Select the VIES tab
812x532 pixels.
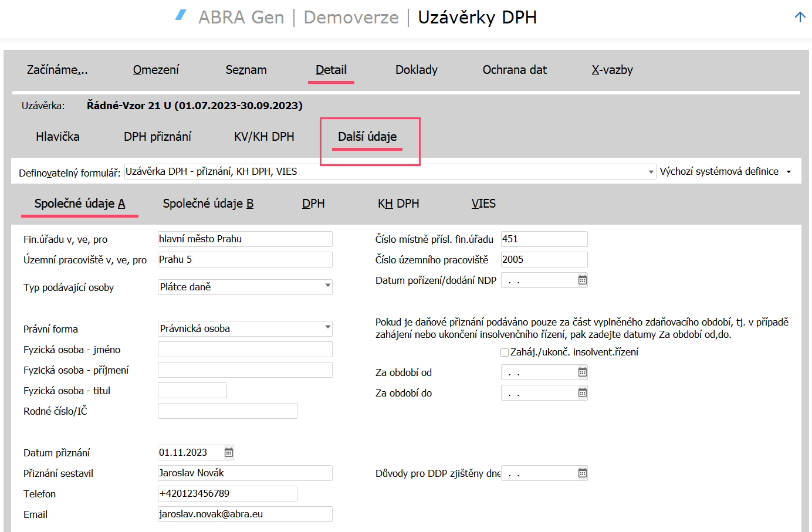click(x=483, y=204)
